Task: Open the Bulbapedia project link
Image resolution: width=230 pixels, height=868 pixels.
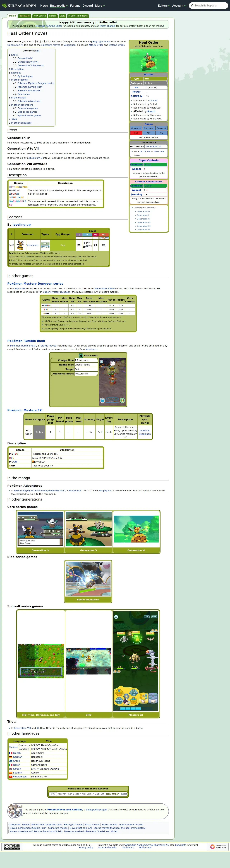Action: click(96, 809)
